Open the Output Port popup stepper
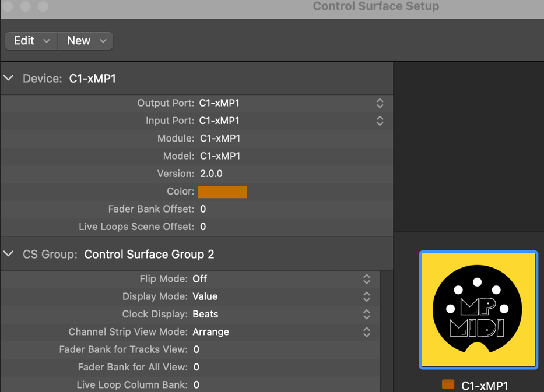Screen dimensions: 544x392 (380, 103)
